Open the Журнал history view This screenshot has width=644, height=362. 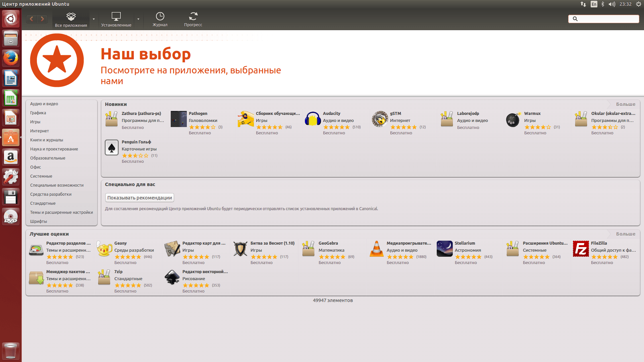point(160,19)
